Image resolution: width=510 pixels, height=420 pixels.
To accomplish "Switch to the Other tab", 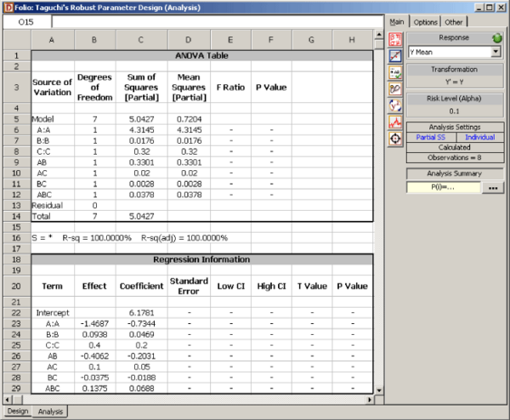I will tap(453, 22).
